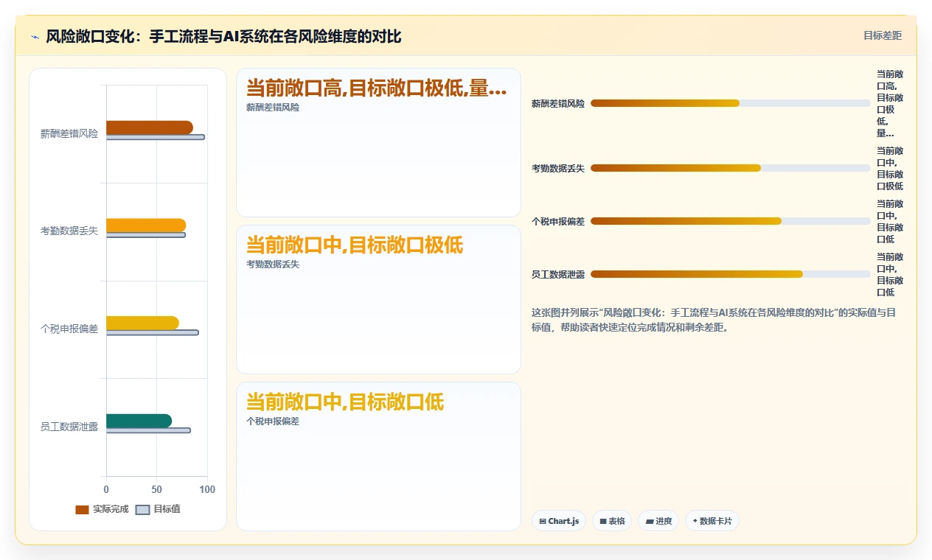932x560 pixels.
Task: Click the 个税申报偏差 progress bar
Action: (730, 221)
